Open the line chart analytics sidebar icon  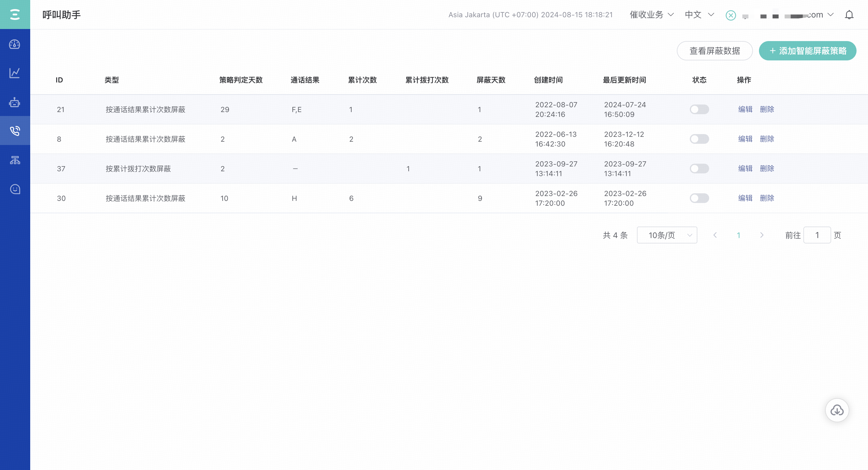point(14,73)
